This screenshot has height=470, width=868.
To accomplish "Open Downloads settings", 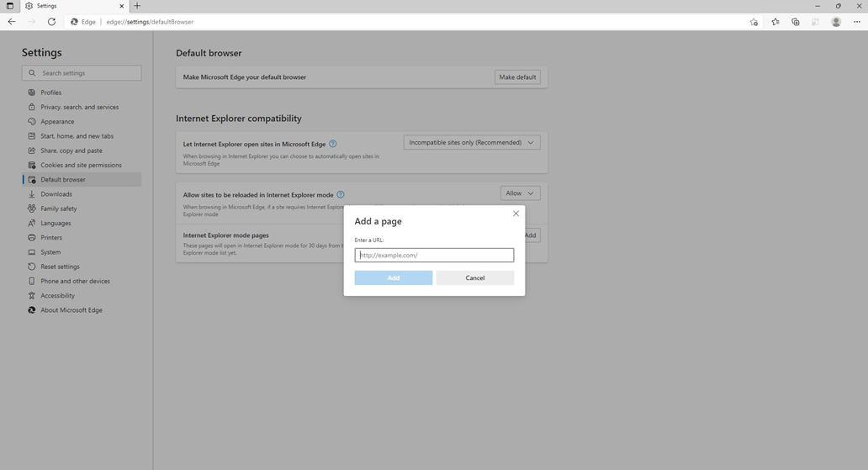I will click(x=82, y=194).
